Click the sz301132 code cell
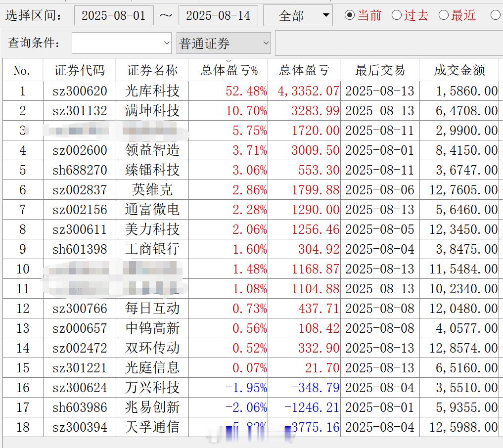Viewport: 503px width, 448px height. click(x=80, y=111)
